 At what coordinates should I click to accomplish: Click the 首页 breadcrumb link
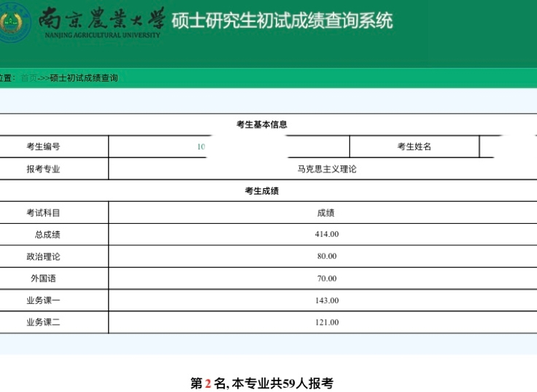tap(29, 78)
